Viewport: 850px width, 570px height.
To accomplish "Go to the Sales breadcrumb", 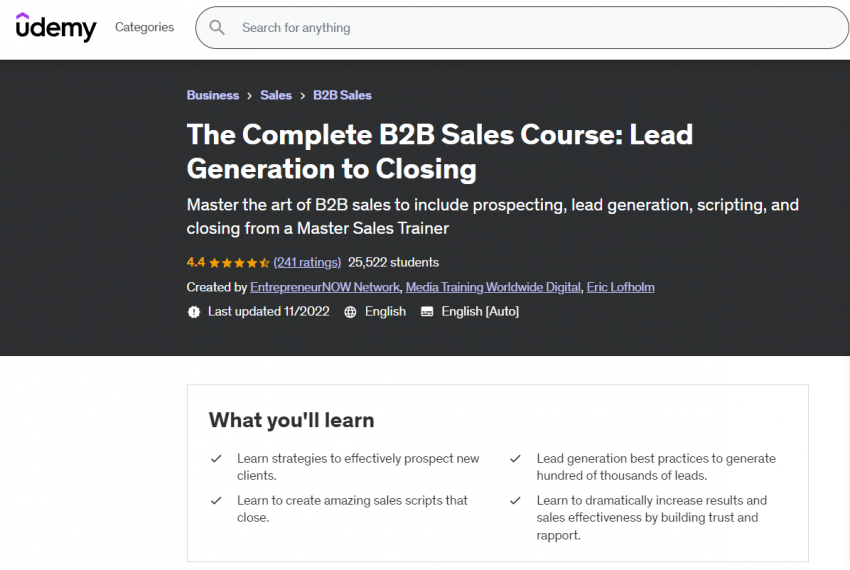I will coord(276,95).
